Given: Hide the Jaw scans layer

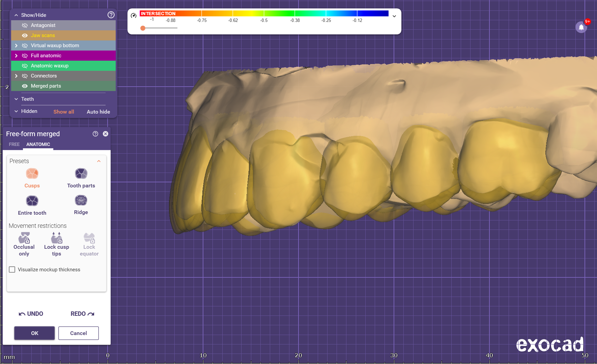Looking at the screenshot, I should click(x=25, y=35).
